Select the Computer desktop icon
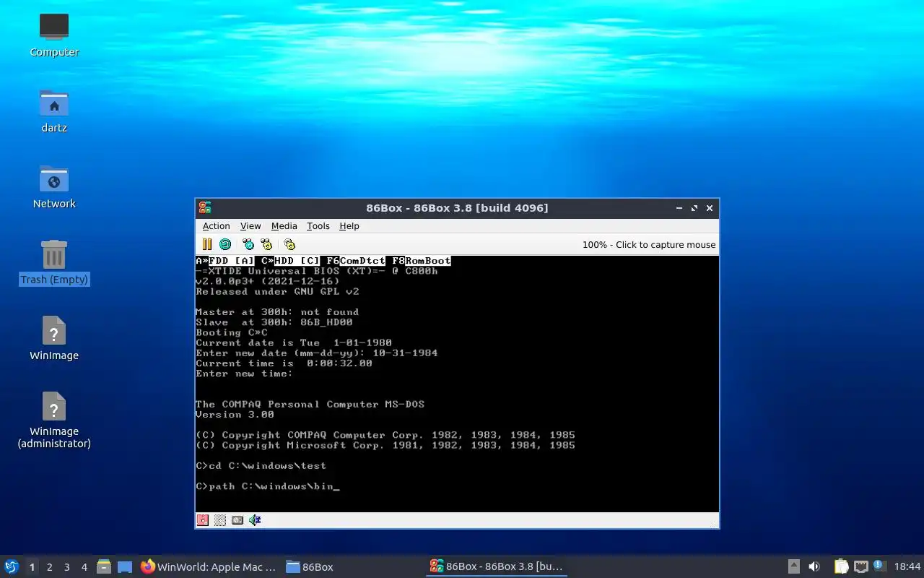 coord(54,35)
